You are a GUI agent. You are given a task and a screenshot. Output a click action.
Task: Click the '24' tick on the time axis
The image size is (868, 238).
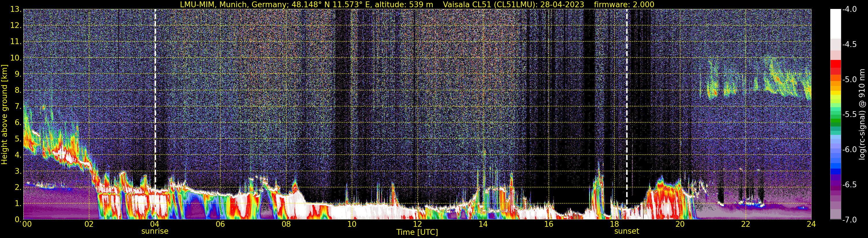[x=811, y=224]
